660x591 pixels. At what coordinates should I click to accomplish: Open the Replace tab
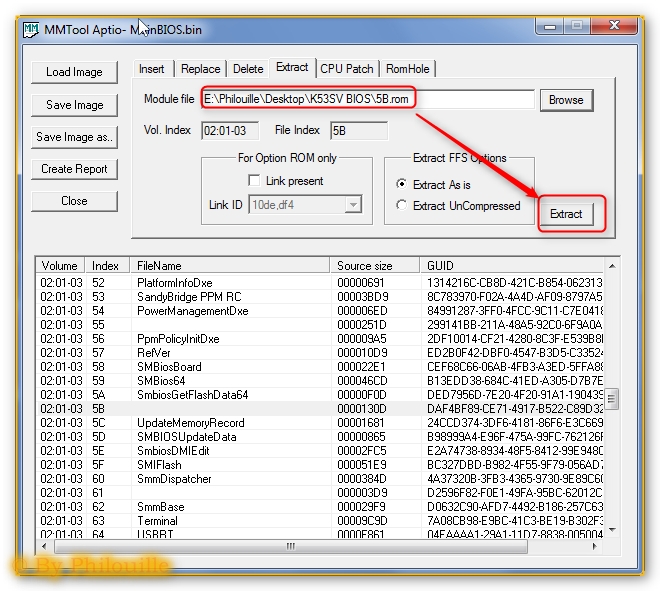tap(200, 69)
